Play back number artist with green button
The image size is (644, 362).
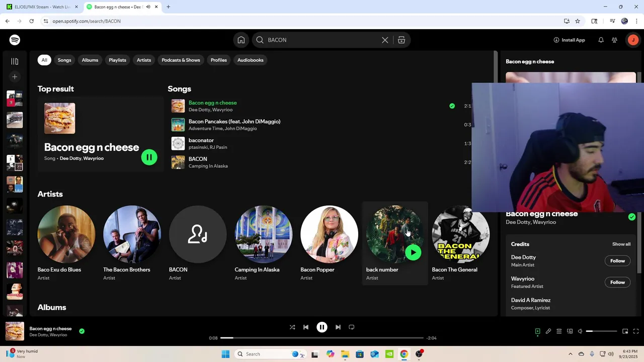click(413, 252)
